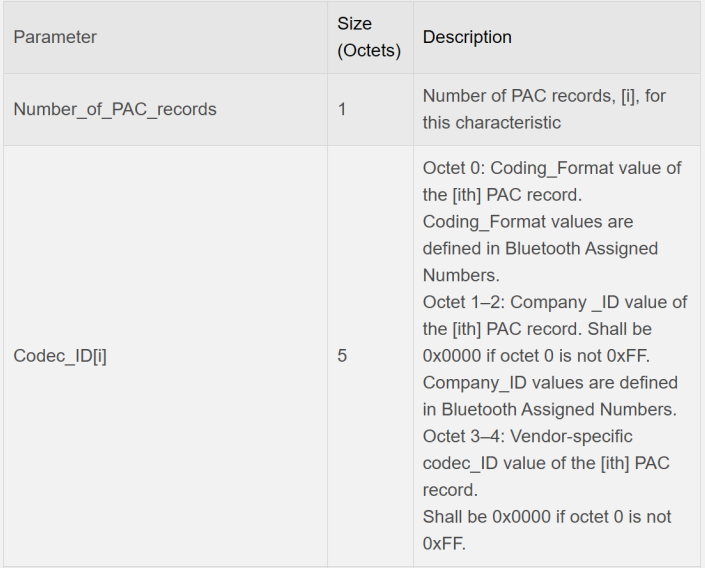
Task: Click 'in Bluetooth Assigned Numbers.' line
Action: pyautogui.click(x=549, y=409)
